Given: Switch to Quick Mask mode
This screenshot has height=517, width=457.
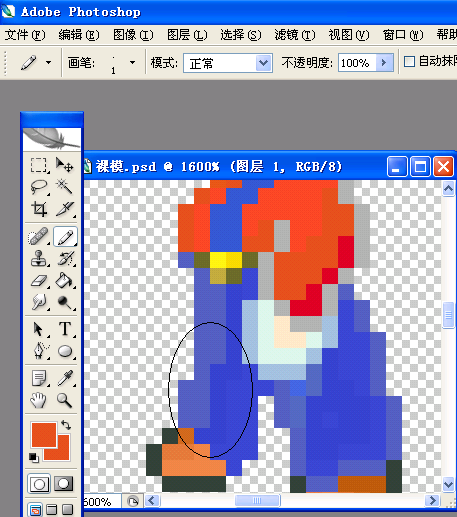Looking at the screenshot, I should [64, 483].
